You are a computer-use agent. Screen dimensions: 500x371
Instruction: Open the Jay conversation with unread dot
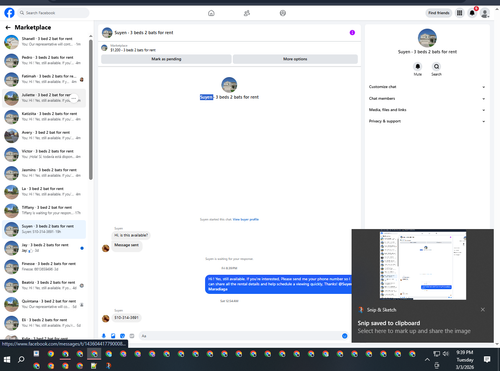[44, 248]
